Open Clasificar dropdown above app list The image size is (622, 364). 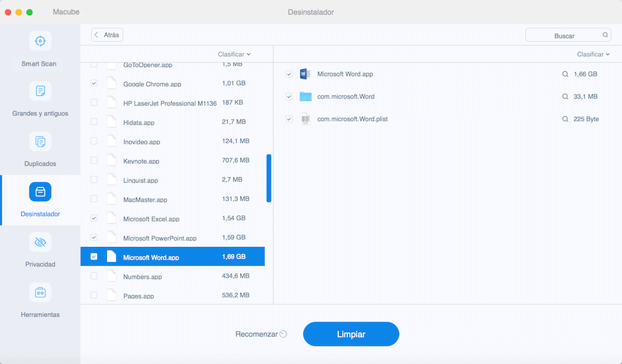[x=234, y=54]
